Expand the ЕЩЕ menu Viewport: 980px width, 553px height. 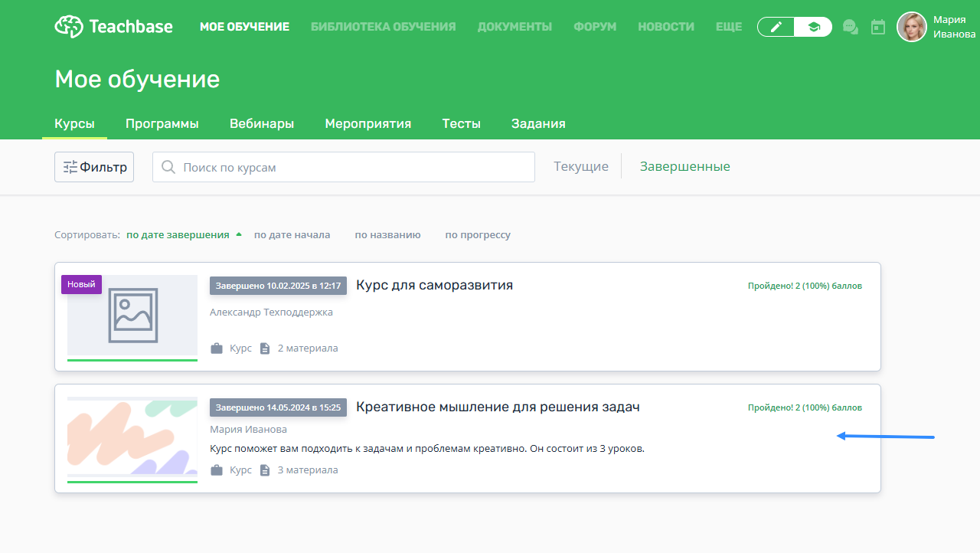click(x=729, y=27)
